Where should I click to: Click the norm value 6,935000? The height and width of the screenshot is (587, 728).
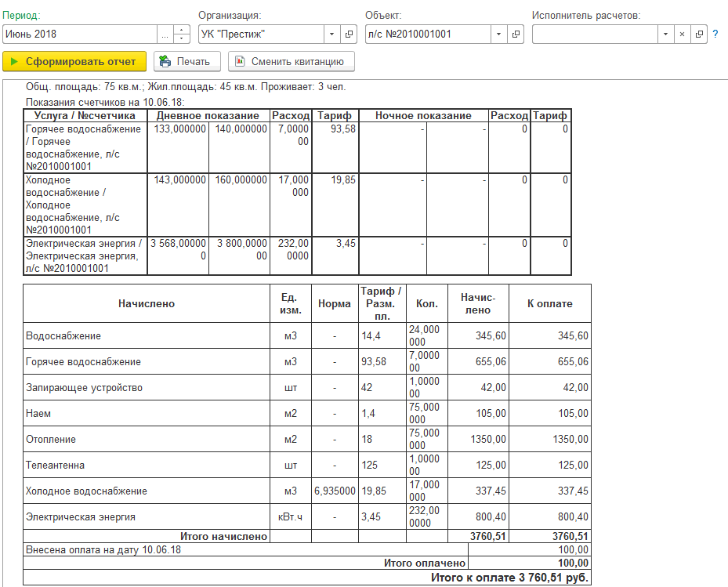pyautogui.click(x=335, y=491)
